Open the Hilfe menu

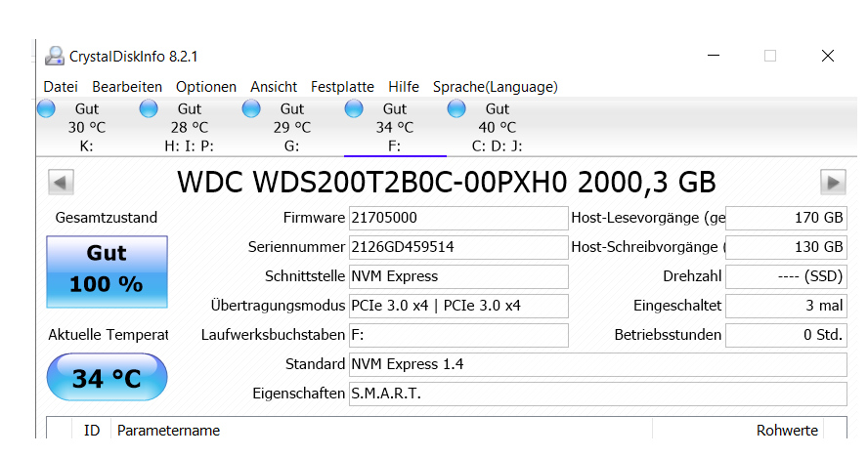click(x=404, y=87)
